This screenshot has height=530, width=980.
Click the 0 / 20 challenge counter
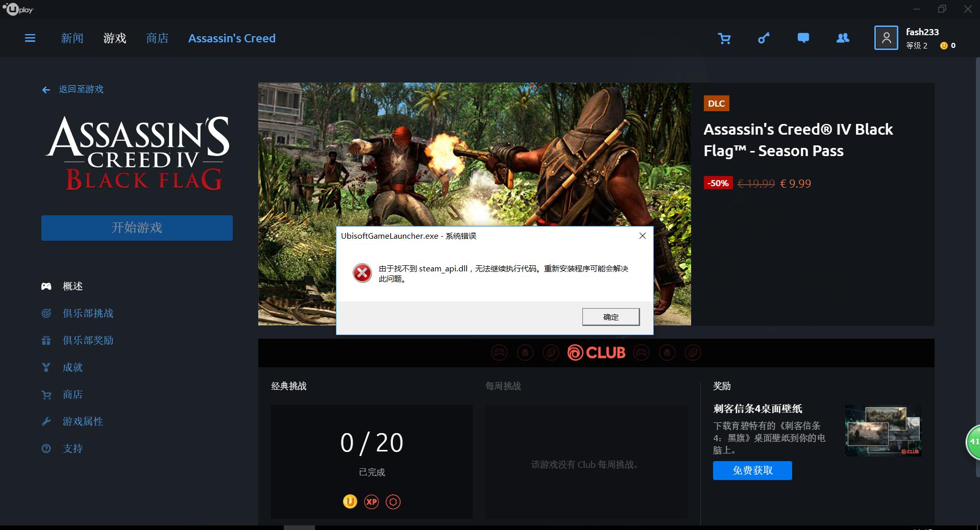[372, 442]
